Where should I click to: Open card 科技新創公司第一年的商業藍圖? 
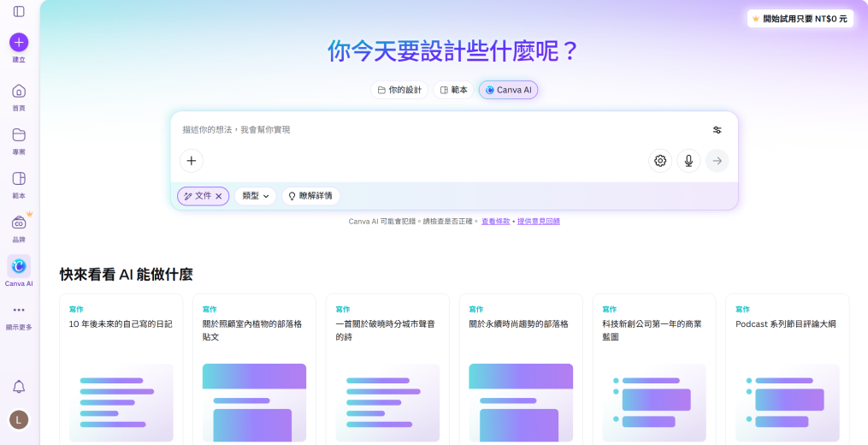(x=653, y=369)
